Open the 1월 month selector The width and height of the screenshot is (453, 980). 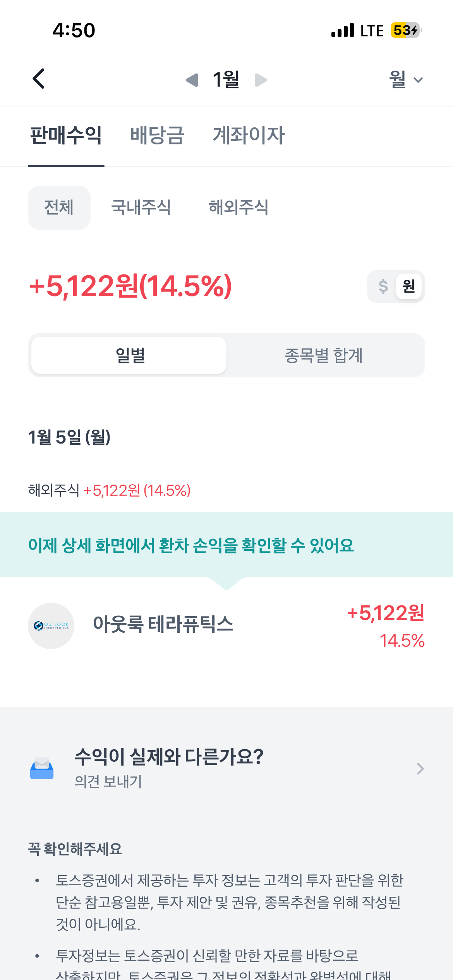226,80
